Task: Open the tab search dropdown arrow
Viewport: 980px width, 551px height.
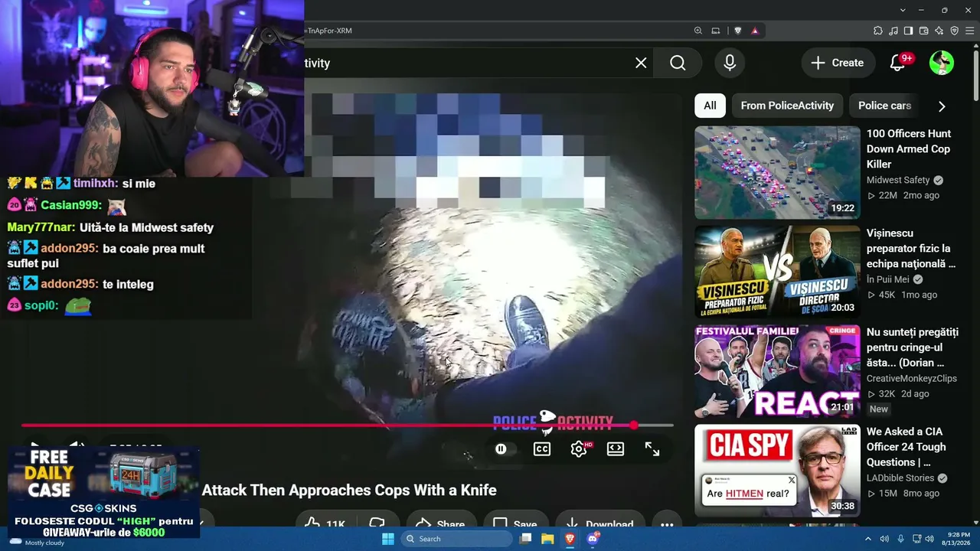Action: pos(903,10)
